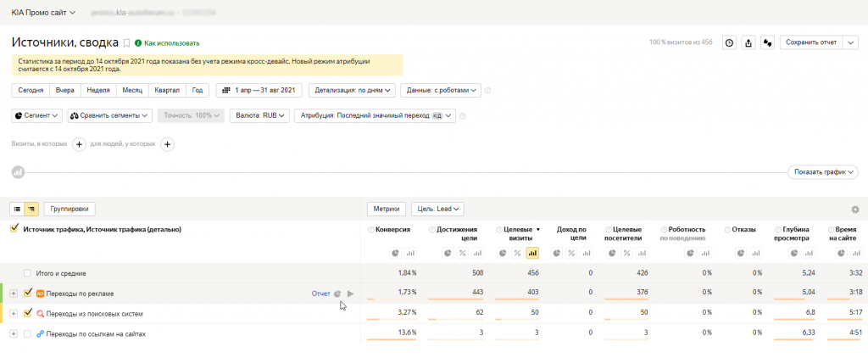Screen dimensions: 868x358
Task: Uncheck the Переходы по рекламе checkbox
Action: 28,294
